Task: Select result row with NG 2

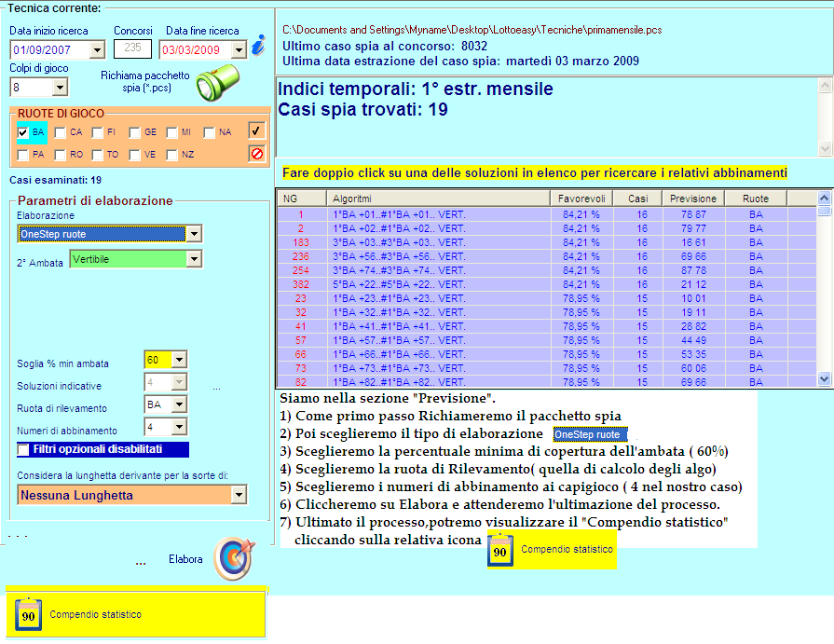Action: click(547, 228)
